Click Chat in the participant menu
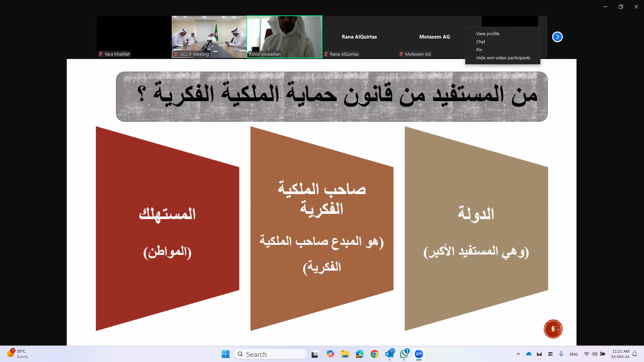This screenshot has width=644, height=362. point(481,42)
